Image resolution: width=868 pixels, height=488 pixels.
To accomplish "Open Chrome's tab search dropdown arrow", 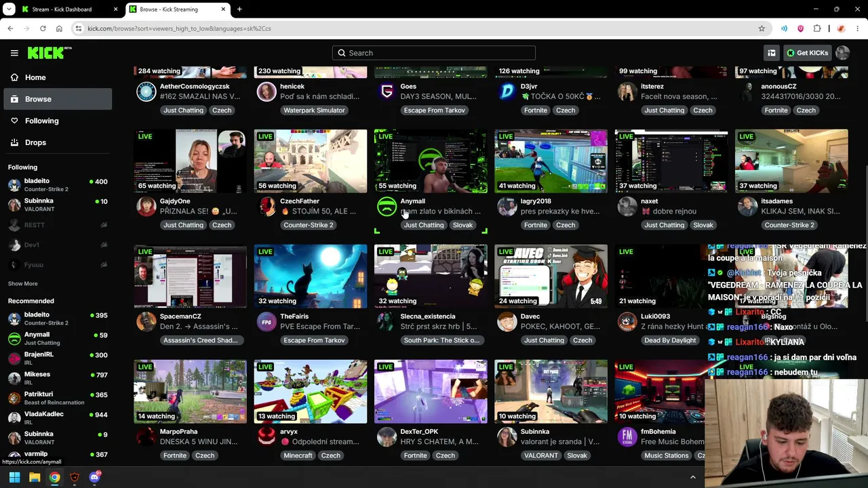I will 9,9.
